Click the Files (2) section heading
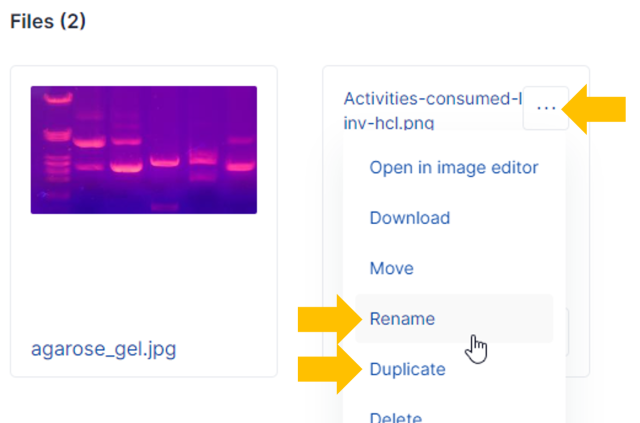Viewport: 640px width, 423px height. pos(48,22)
